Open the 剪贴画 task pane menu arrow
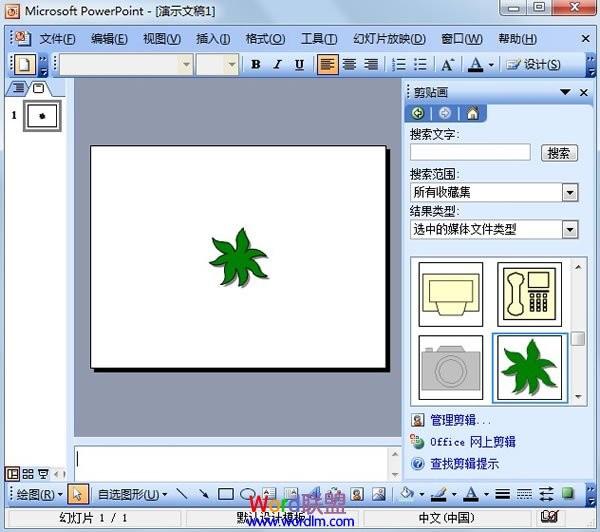600x532 pixels. (565, 92)
